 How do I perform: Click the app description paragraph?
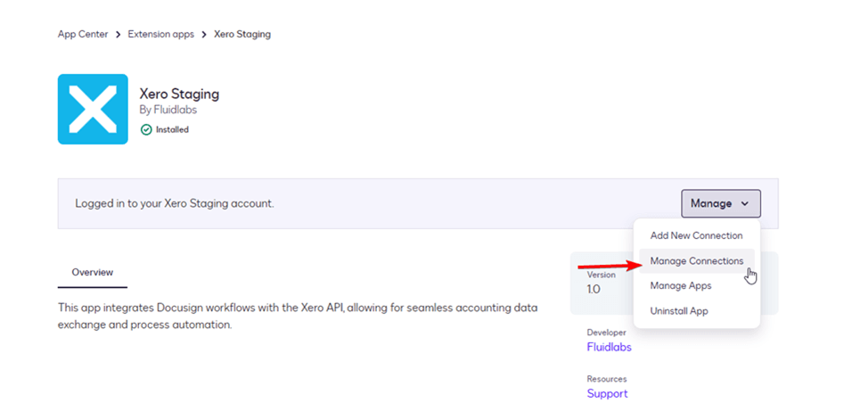(x=298, y=316)
